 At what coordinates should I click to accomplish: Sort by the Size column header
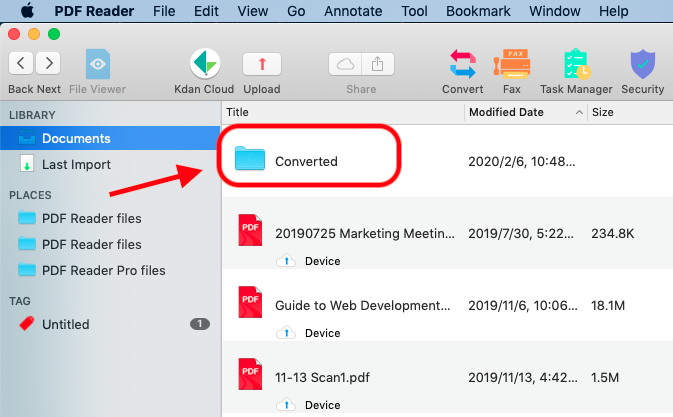click(x=603, y=112)
